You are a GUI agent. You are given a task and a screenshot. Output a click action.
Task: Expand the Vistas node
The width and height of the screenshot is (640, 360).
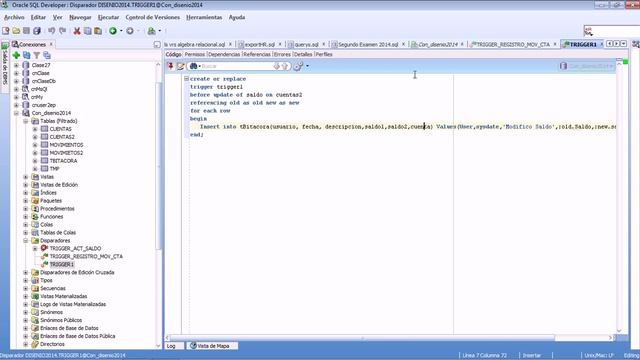tap(26, 177)
